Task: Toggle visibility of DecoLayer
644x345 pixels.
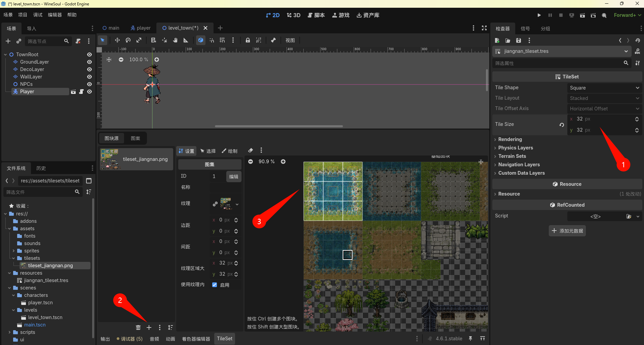Action: 89,69
